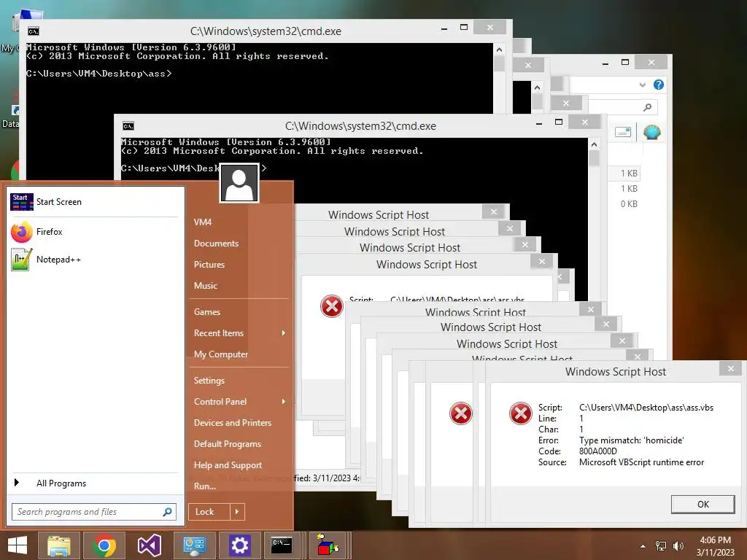Click OK in the Windows Script Host dialog
This screenshot has width=747, height=560.
pos(703,505)
